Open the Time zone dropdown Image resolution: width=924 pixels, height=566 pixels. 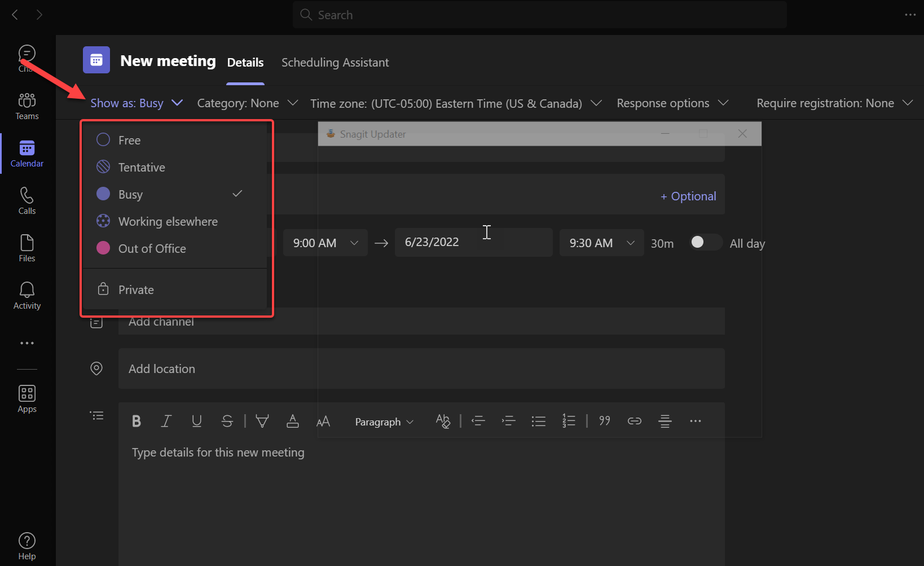[455, 104]
